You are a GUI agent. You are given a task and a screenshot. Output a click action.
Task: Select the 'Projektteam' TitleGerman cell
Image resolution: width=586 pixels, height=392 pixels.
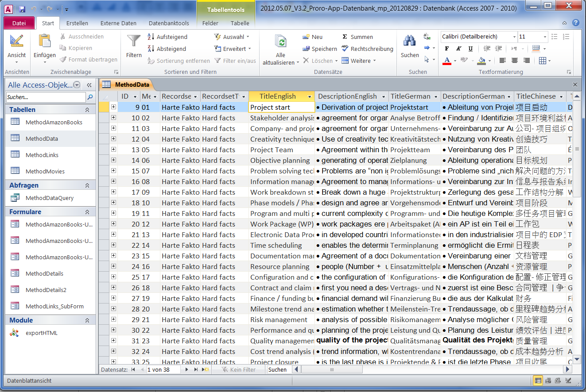click(415, 150)
